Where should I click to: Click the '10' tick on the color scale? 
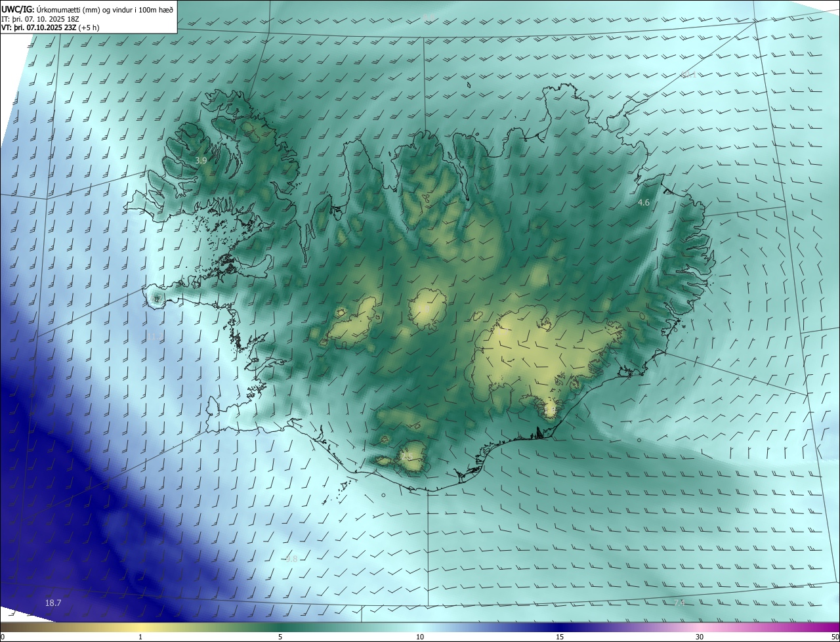coord(420,637)
